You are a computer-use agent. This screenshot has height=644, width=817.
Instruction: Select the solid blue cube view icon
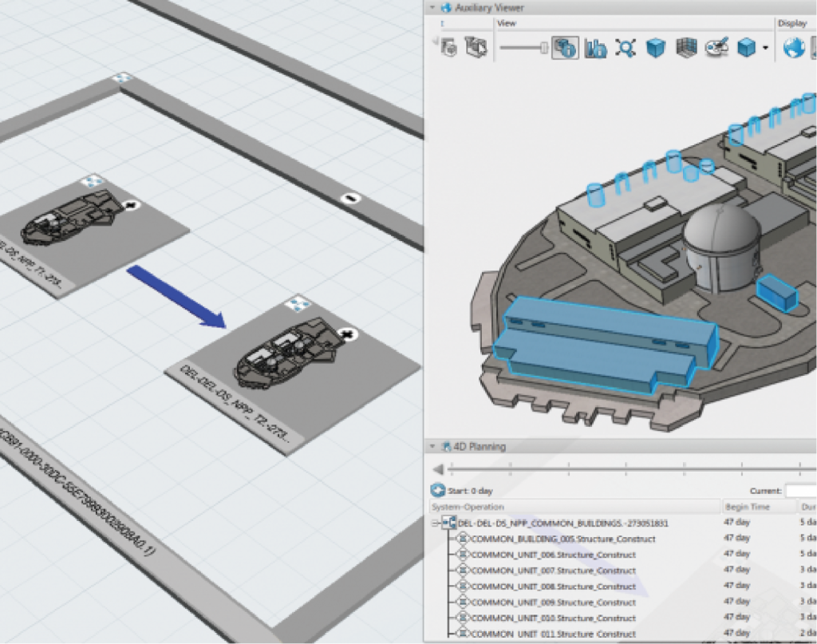pos(655,48)
